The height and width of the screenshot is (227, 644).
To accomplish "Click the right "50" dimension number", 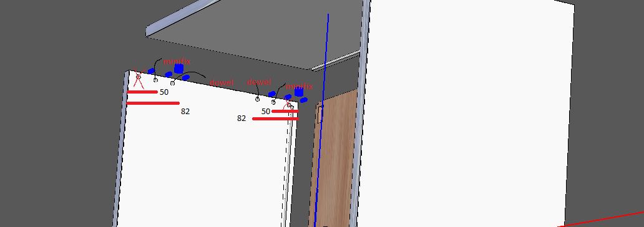I will point(266,111).
